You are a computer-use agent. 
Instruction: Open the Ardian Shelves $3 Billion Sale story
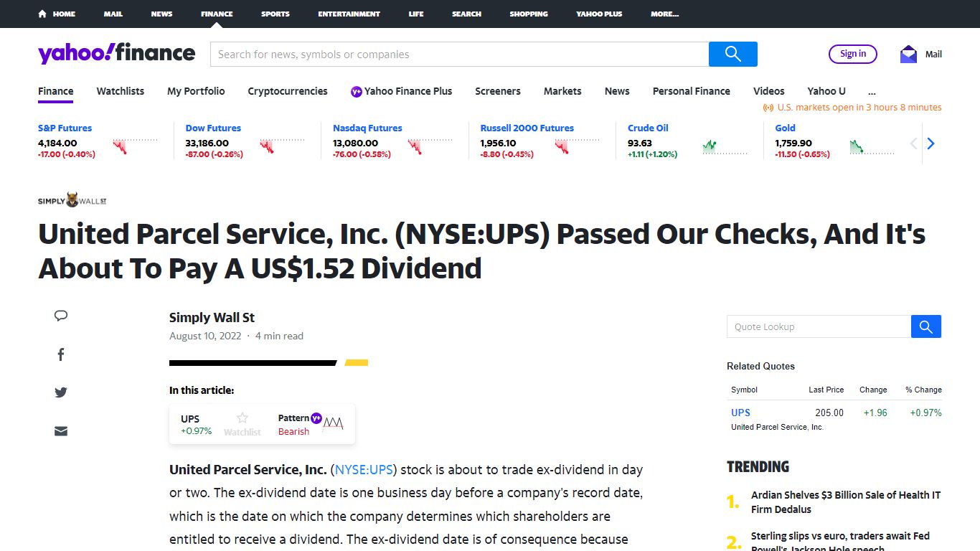(846, 502)
